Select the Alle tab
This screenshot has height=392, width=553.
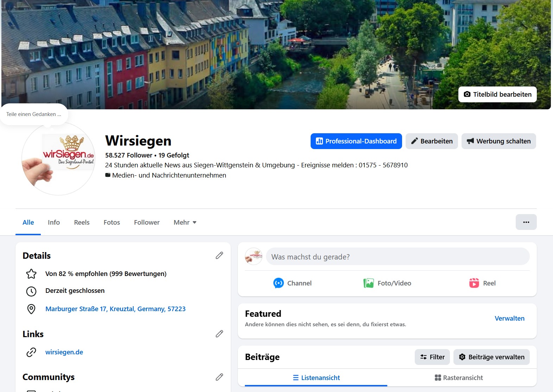pyautogui.click(x=28, y=223)
